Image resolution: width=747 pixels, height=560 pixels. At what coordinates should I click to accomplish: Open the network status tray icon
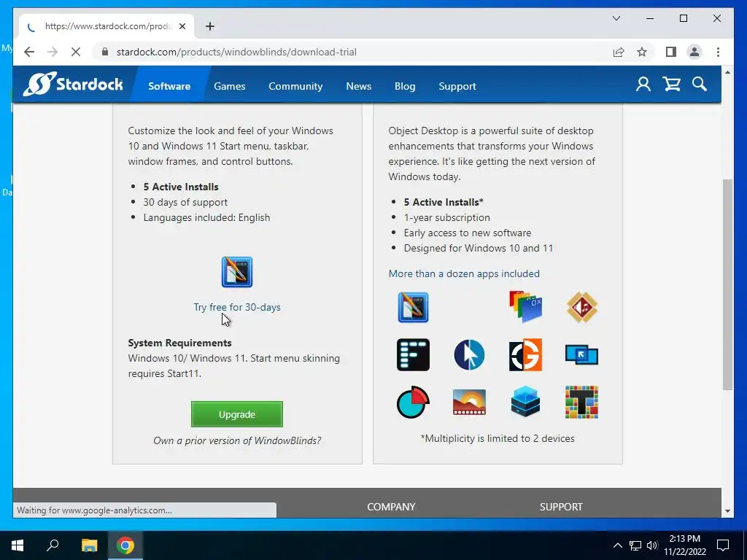pos(635,545)
